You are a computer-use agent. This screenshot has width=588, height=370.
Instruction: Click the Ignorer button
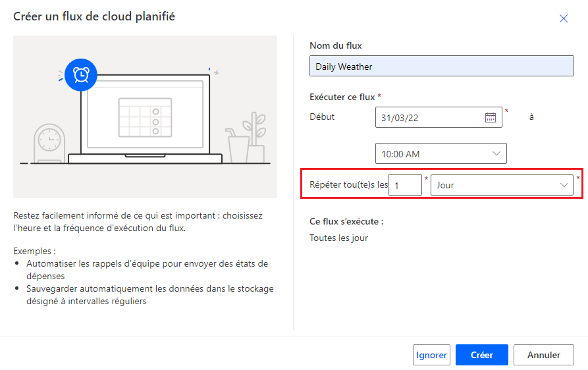[x=431, y=355]
